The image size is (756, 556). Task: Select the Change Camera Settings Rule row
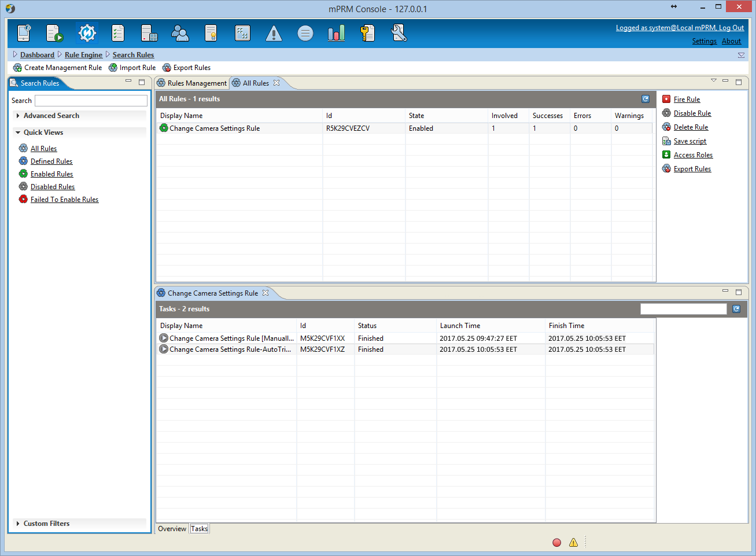click(404, 128)
